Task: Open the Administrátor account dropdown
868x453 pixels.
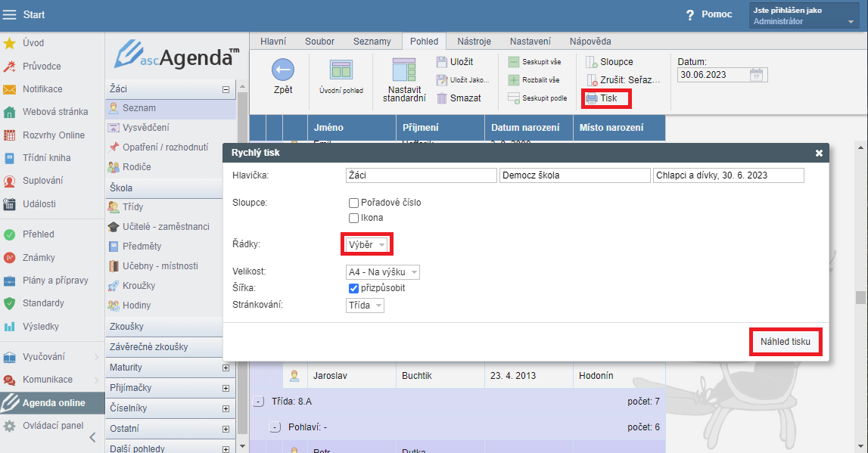Action: pos(804,15)
